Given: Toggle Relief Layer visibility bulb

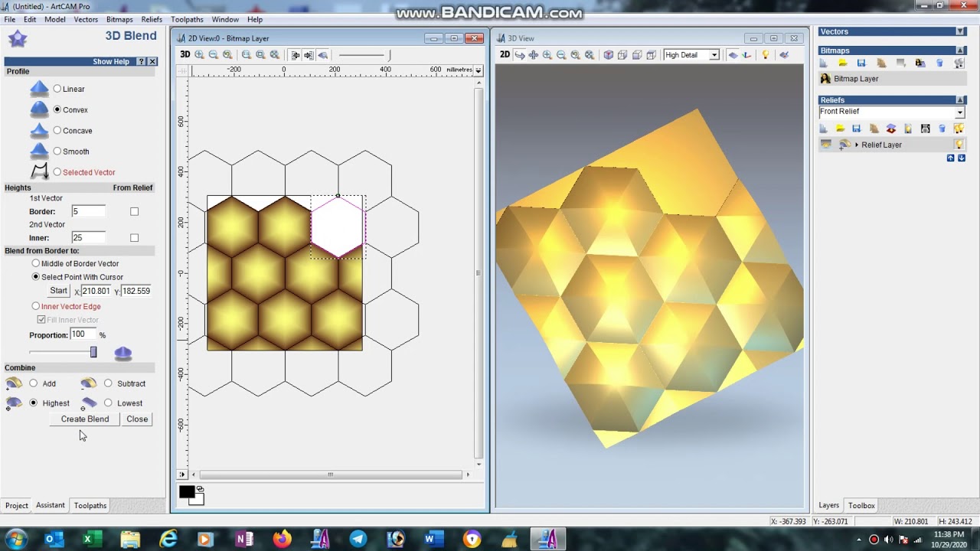Looking at the screenshot, I should [959, 145].
